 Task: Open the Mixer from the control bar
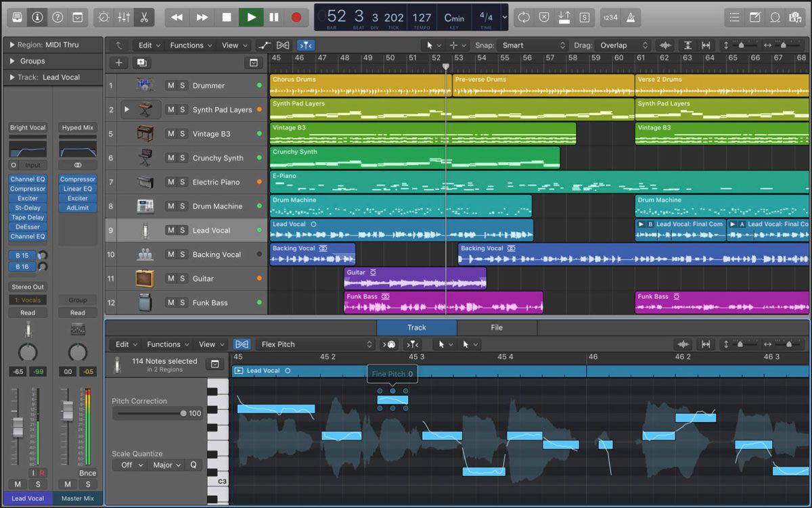pos(123,17)
